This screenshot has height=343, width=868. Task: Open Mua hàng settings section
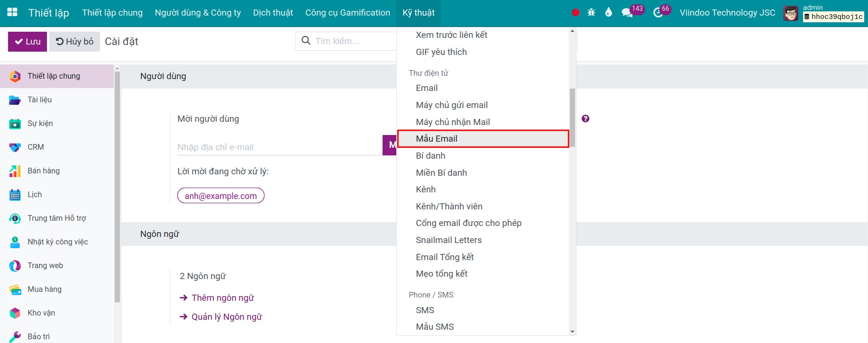pyautogui.click(x=57, y=289)
